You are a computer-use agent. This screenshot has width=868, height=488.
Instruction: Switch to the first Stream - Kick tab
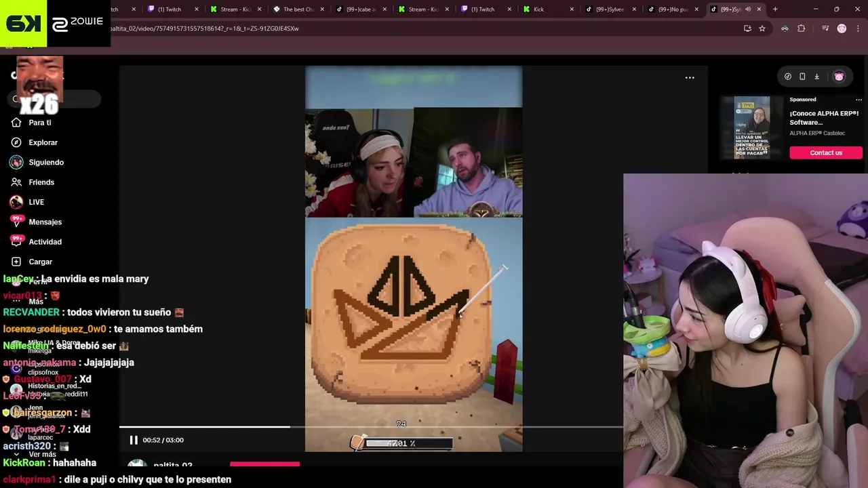236,9
